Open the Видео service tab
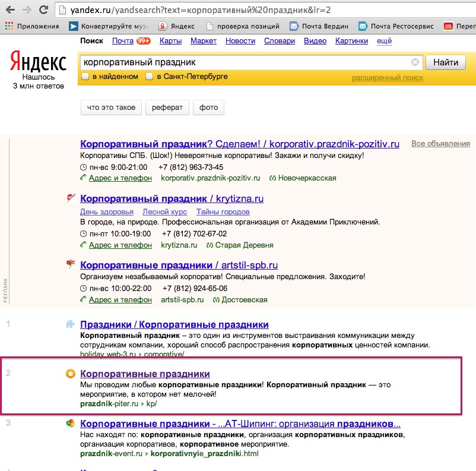Viewport: 476px width, 471px height. pyautogui.click(x=315, y=41)
